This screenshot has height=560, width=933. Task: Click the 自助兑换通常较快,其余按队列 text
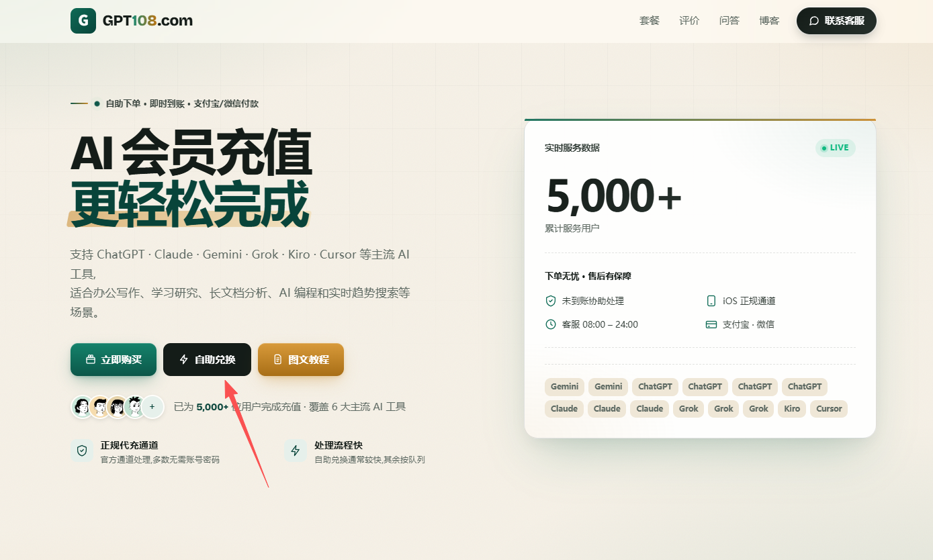point(369,460)
